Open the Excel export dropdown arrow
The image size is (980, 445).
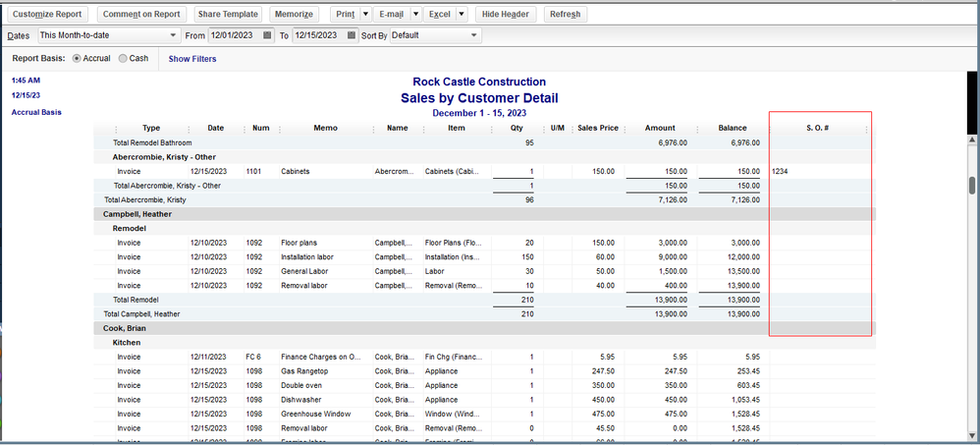(463, 15)
